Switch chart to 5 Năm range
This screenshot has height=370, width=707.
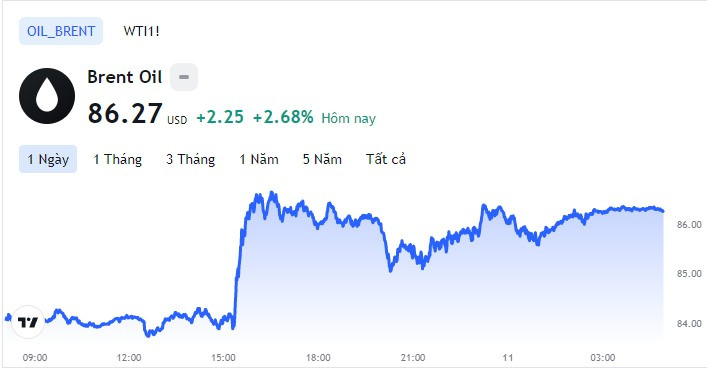[x=322, y=159]
